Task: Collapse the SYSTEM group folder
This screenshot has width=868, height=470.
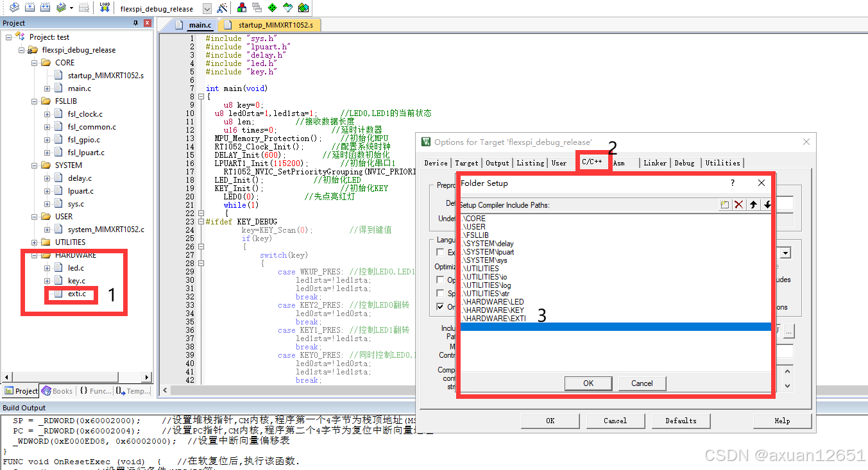Action: pyautogui.click(x=35, y=165)
